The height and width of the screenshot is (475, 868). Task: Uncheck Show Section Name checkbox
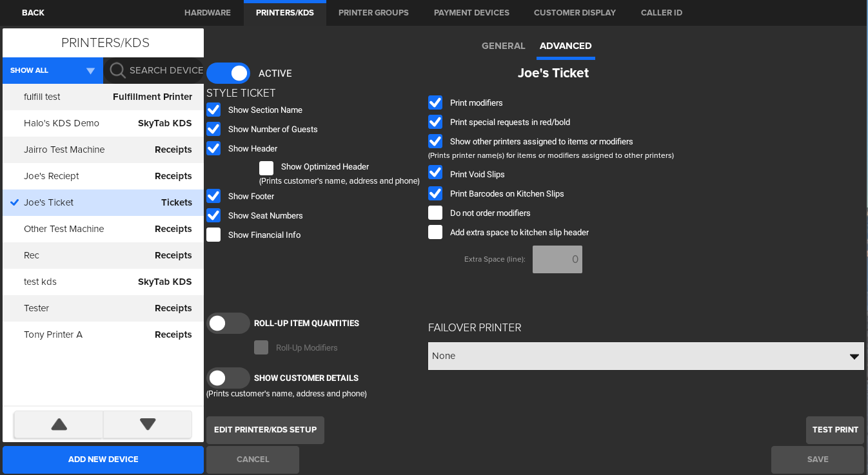[213, 110]
